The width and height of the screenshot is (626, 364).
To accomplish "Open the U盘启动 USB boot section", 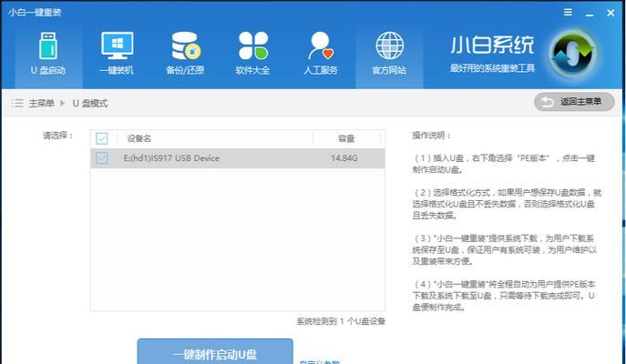I will click(x=48, y=56).
